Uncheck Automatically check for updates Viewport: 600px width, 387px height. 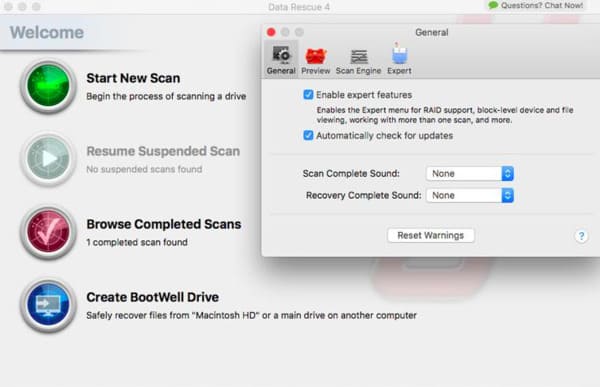308,136
